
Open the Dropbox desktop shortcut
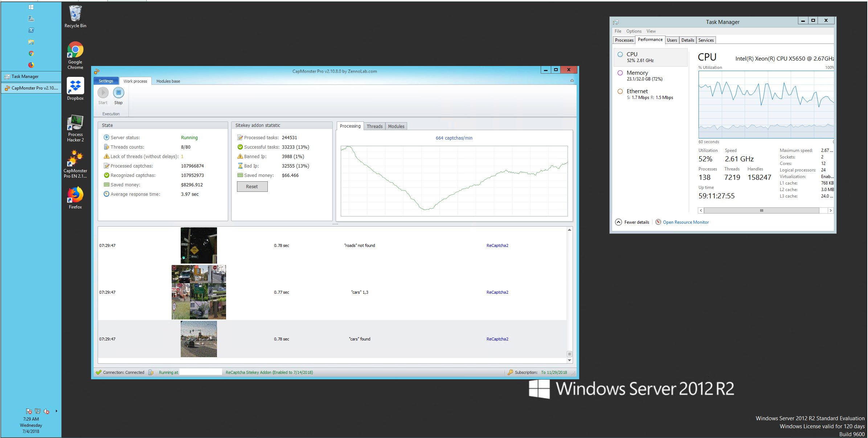point(75,89)
